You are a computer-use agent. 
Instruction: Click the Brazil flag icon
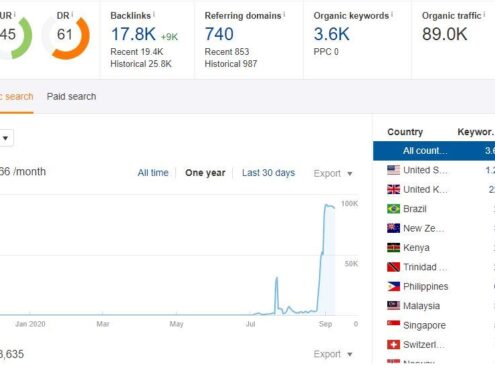click(x=393, y=209)
